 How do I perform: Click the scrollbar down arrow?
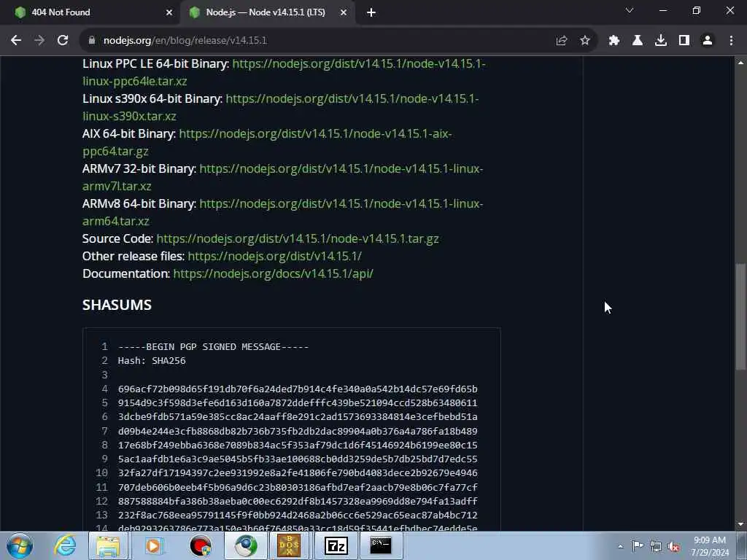click(x=740, y=524)
